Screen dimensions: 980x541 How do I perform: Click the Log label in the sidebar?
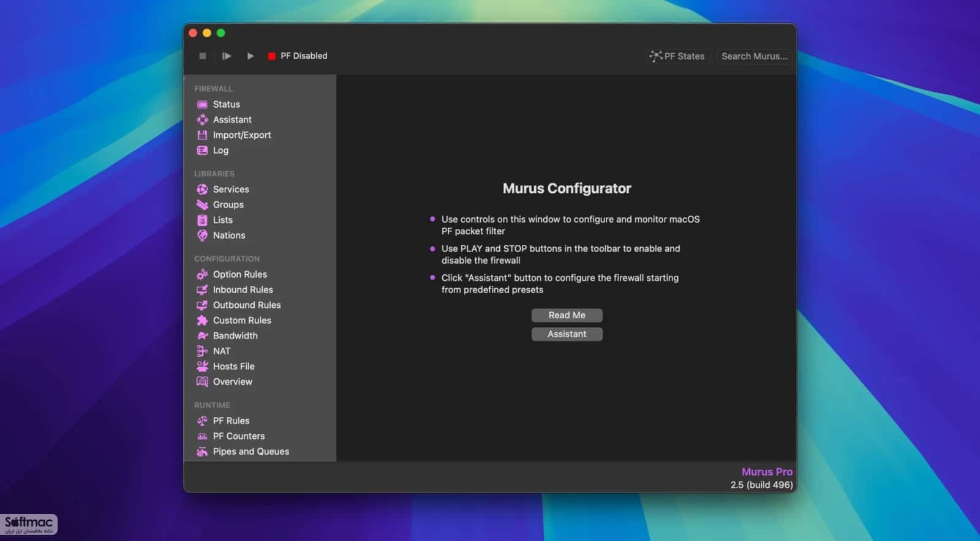pyautogui.click(x=221, y=151)
